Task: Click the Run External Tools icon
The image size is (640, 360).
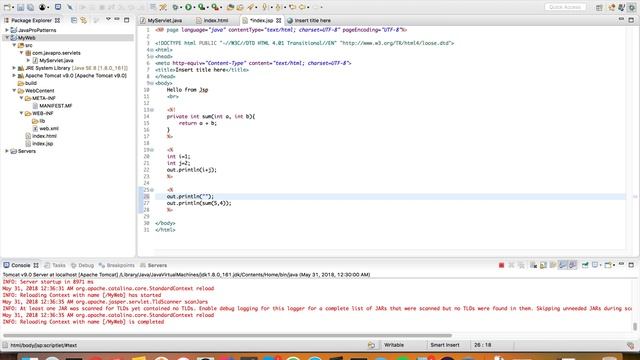Action: tap(215, 7)
